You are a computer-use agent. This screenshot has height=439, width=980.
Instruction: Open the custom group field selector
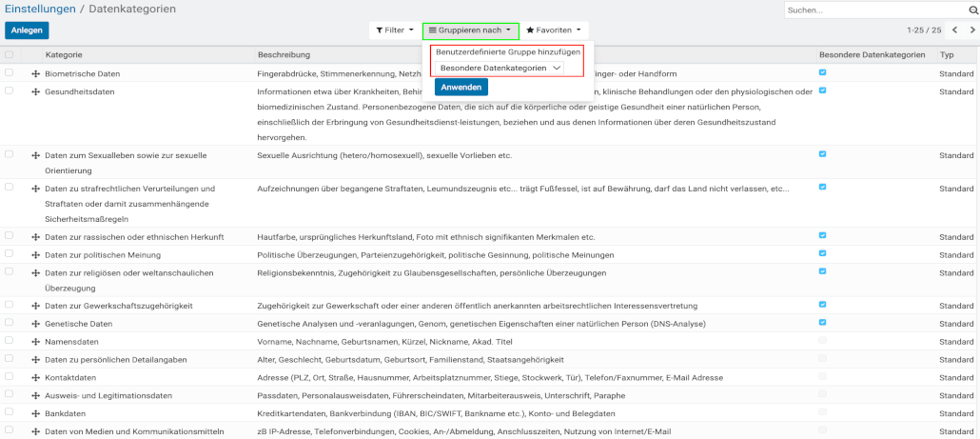(x=500, y=69)
